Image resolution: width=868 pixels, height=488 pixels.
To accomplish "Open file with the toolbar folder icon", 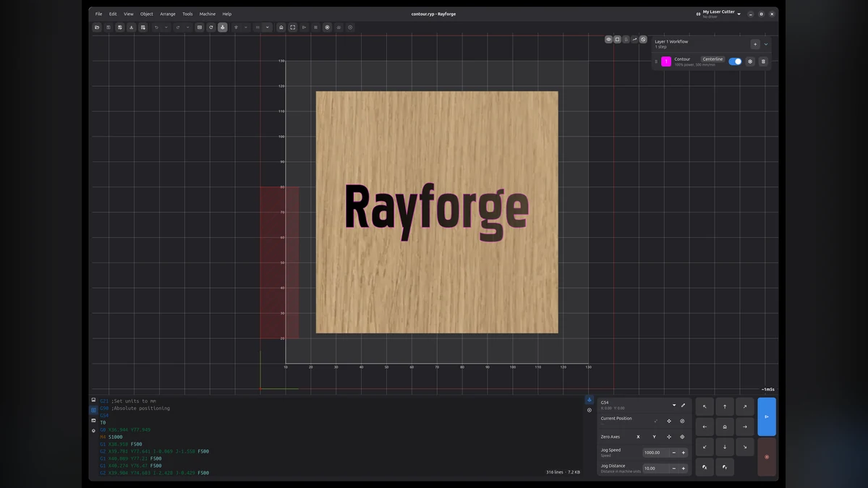I will (97, 27).
